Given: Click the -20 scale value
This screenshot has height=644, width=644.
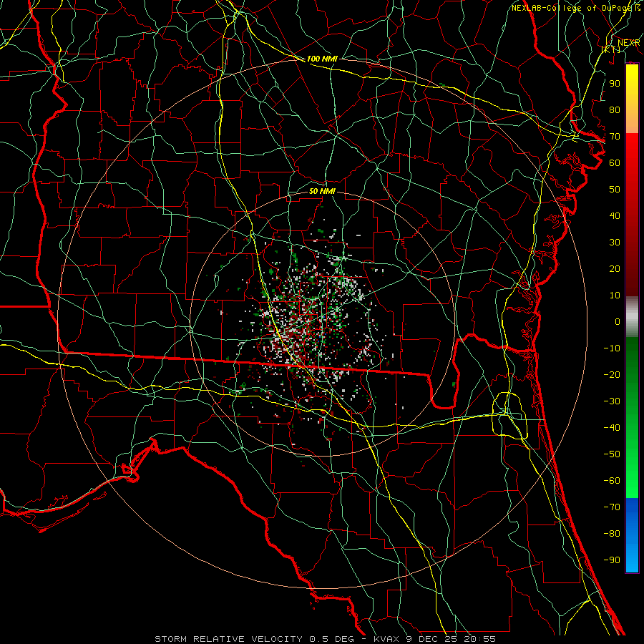Looking at the screenshot, I should [x=612, y=374].
